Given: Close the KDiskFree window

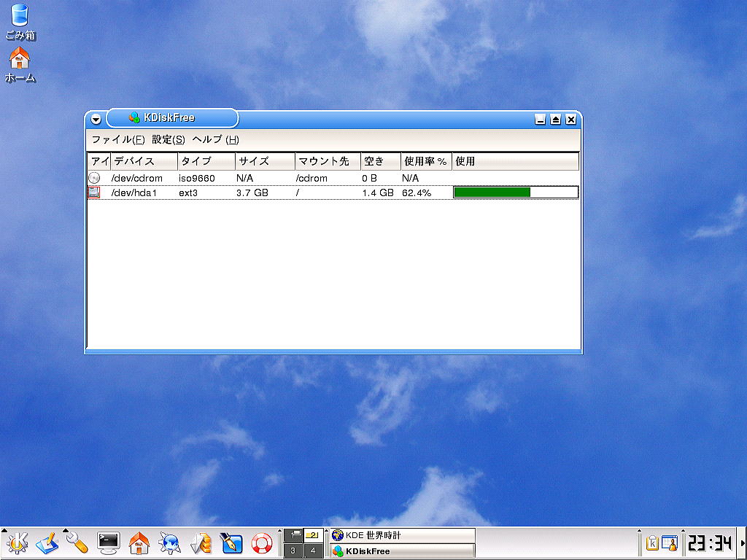Looking at the screenshot, I should (570, 119).
